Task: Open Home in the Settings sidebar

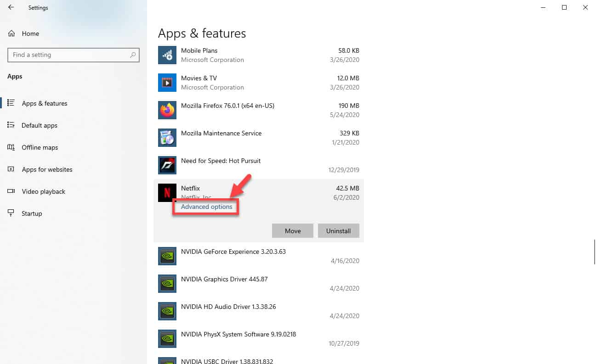Action: click(x=30, y=34)
